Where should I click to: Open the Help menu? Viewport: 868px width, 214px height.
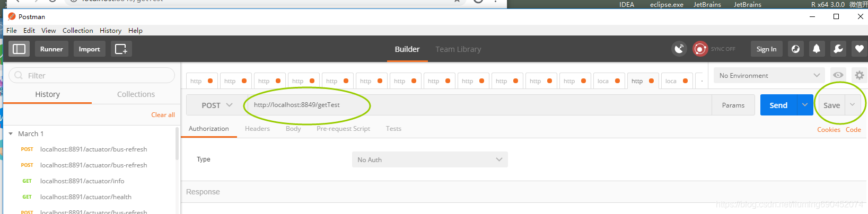coord(135,30)
